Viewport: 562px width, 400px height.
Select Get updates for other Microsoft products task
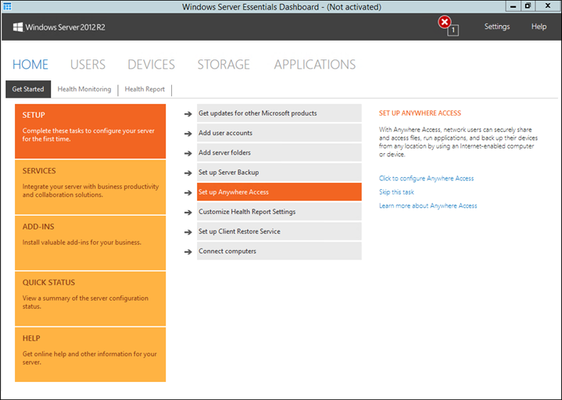tap(279, 113)
